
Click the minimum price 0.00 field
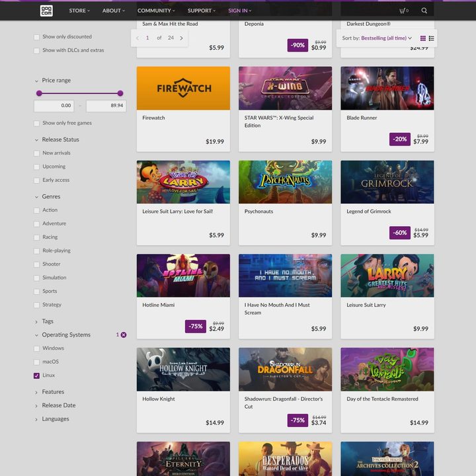54,106
